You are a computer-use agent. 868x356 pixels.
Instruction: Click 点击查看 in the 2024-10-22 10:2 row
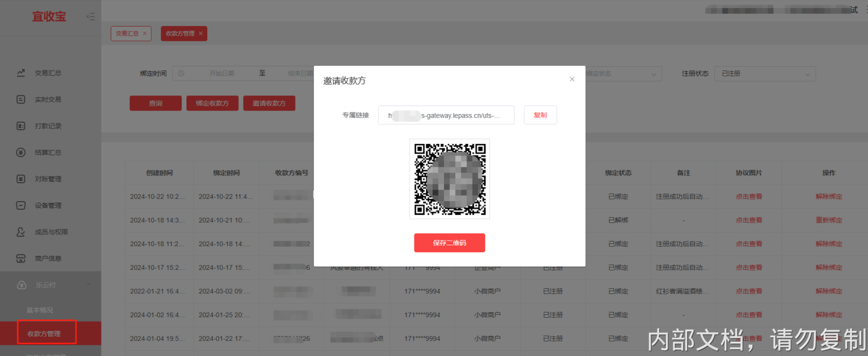pos(749,197)
